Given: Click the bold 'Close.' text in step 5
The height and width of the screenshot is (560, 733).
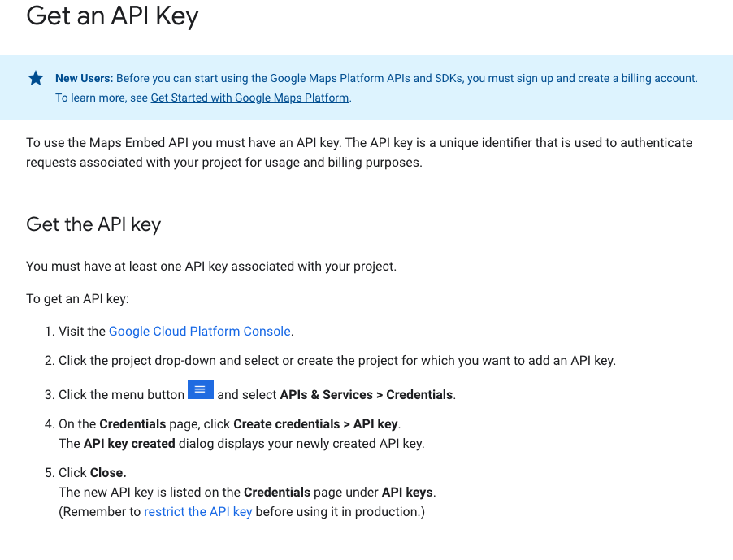Looking at the screenshot, I should click(x=108, y=473).
